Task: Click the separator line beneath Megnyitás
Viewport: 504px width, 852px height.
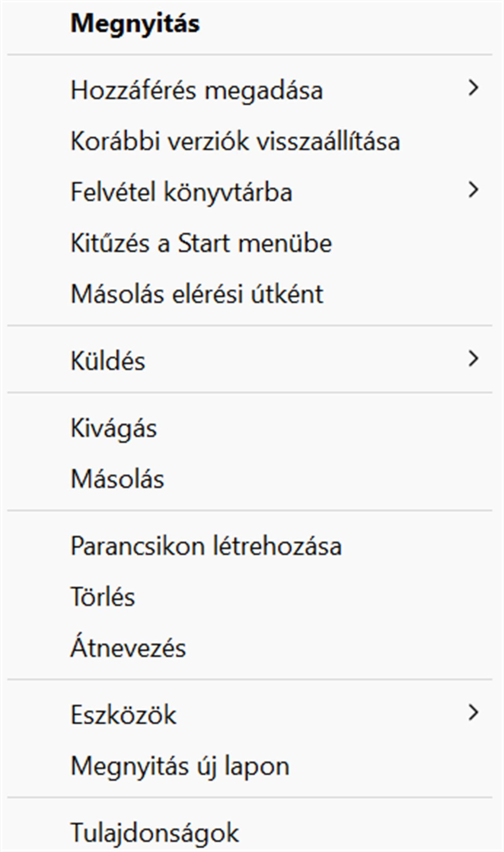Action: click(249, 55)
